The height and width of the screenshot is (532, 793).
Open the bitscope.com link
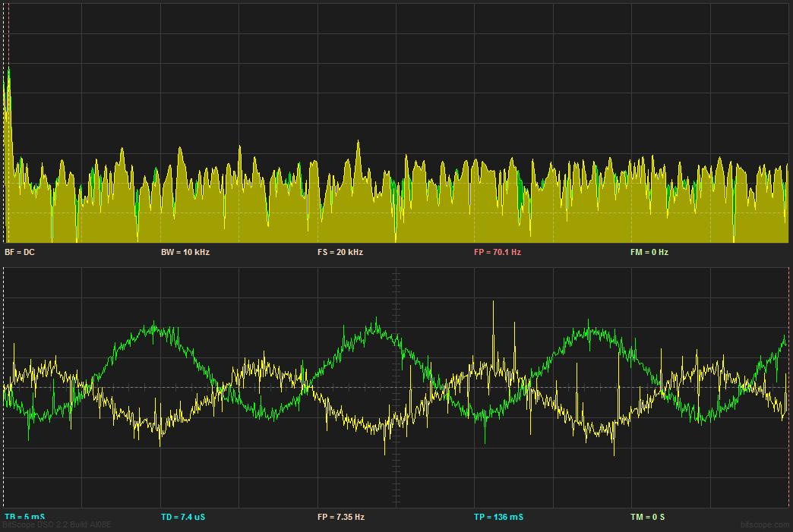(763, 525)
